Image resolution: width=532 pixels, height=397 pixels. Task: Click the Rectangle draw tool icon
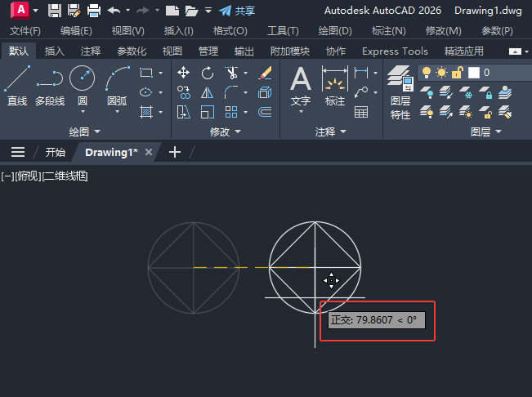(146, 73)
